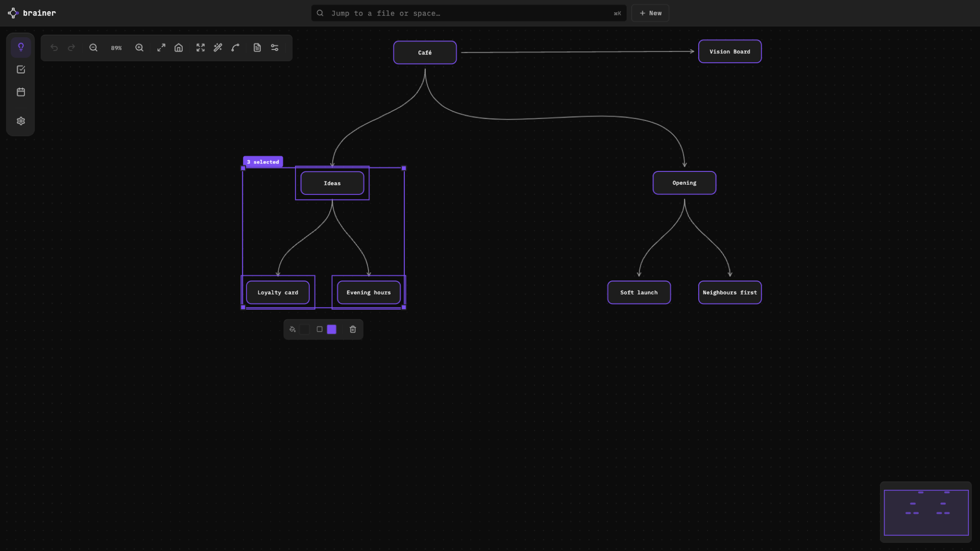This screenshot has width=980, height=551.
Task: Select the lightbulb sidebar icon
Action: point(21,47)
